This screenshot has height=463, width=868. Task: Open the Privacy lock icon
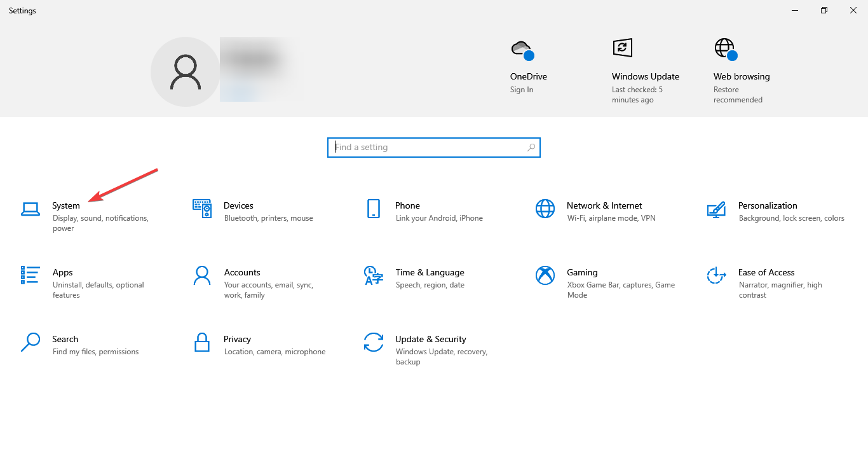coord(201,342)
